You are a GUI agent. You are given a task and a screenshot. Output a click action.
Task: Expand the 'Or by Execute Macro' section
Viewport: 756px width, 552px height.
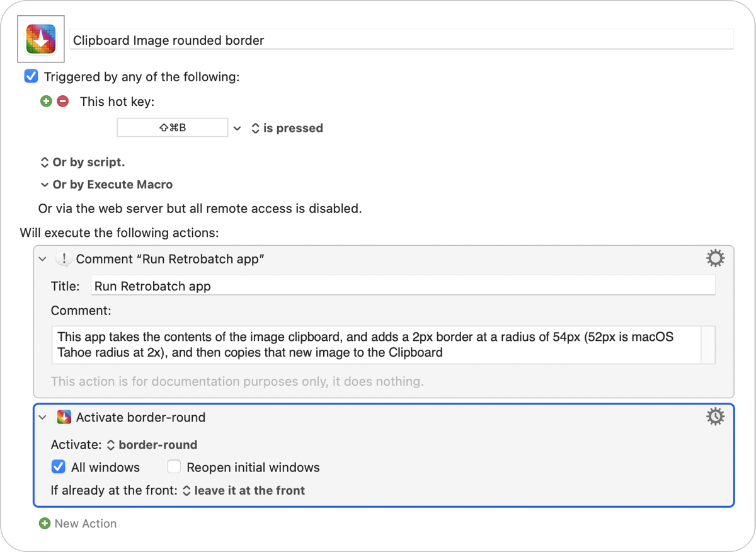tap(44, 185)
